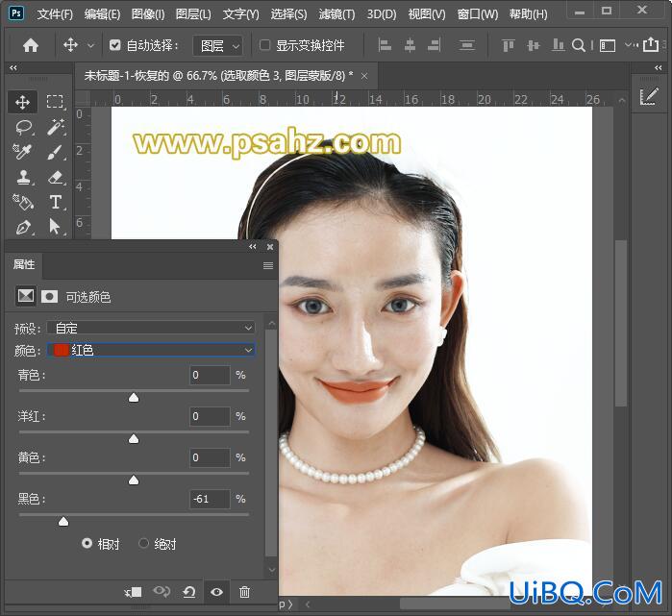The width and height of the screenshot is (672, 616).
Task: Switch to the 属性 panel tab
Action: tap(24, 264)
